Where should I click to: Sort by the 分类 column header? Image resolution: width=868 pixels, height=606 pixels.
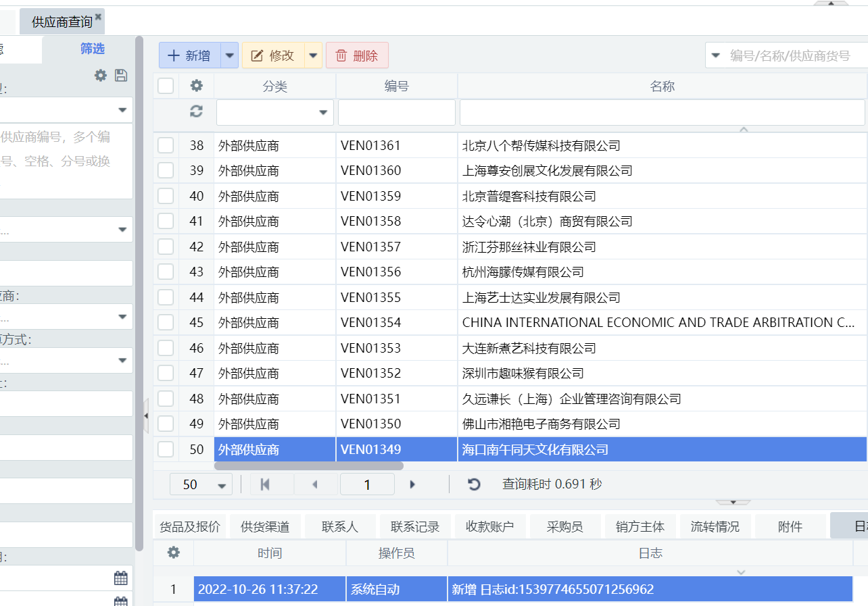275,86
